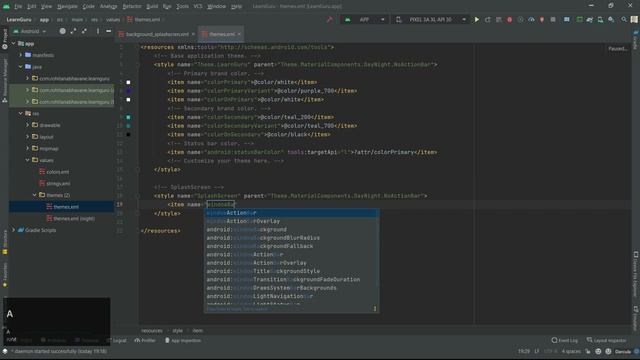Open the Logcat tool window
Screen dimensions: 640x360
117,340
